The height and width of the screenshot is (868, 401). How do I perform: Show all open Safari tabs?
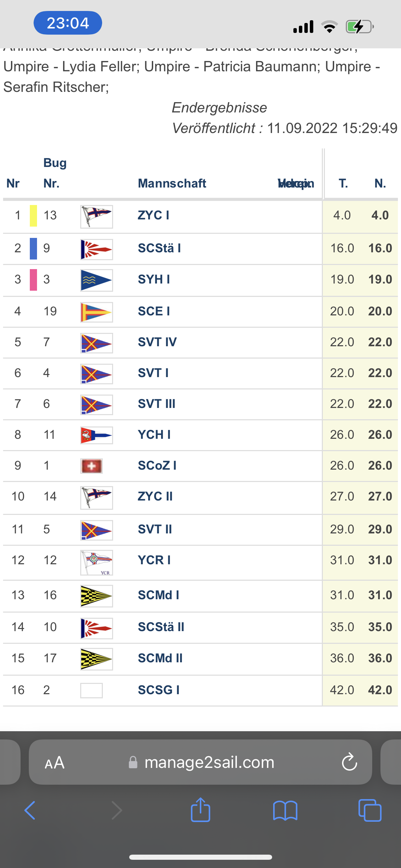[x=370, y=810]
